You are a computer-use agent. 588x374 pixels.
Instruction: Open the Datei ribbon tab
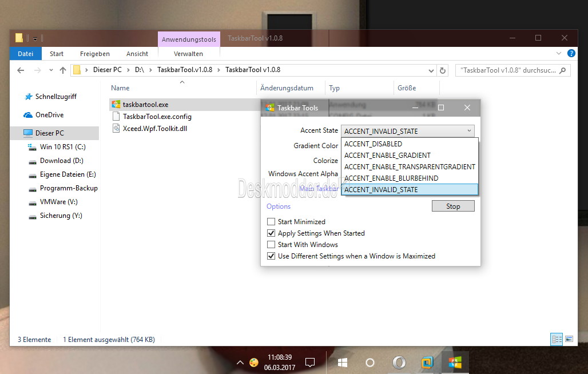[26, 54]
